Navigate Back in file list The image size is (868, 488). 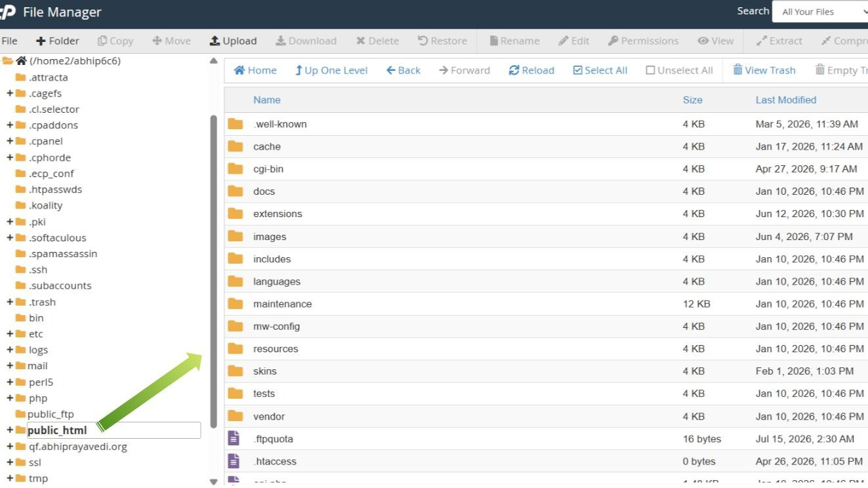403,70
